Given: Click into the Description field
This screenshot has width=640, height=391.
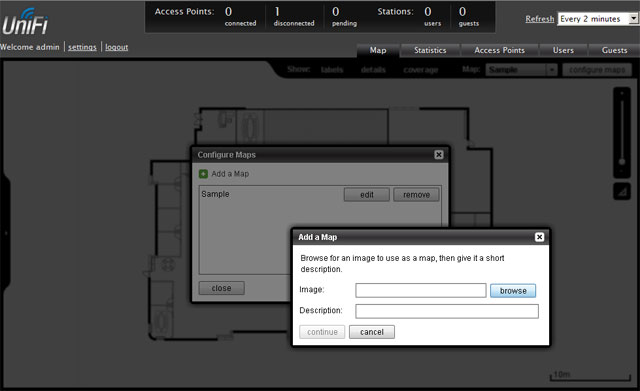Looking at the screenshot, I should pos(447,311).
